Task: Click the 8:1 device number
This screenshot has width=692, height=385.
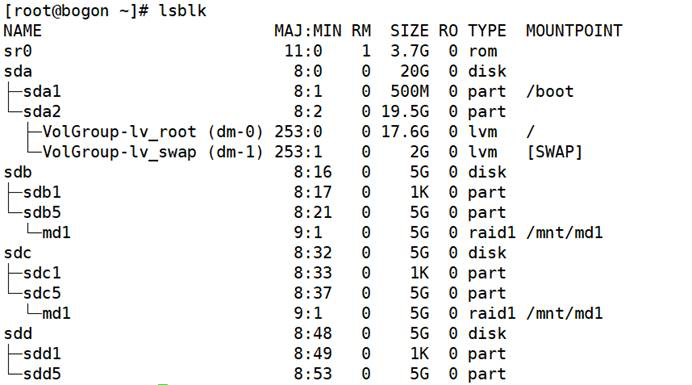Action: click(x=308, y=91)
